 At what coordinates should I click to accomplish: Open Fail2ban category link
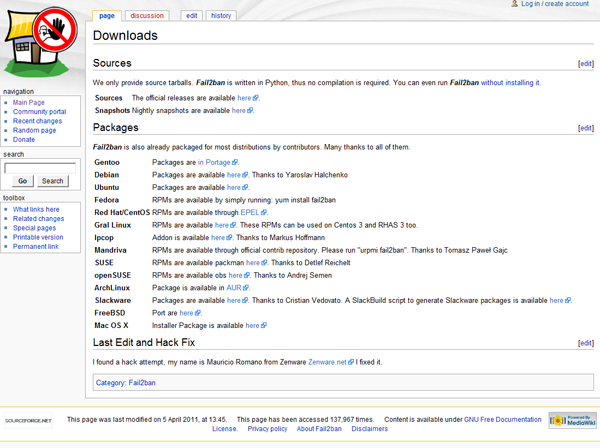tap(142, 383)
